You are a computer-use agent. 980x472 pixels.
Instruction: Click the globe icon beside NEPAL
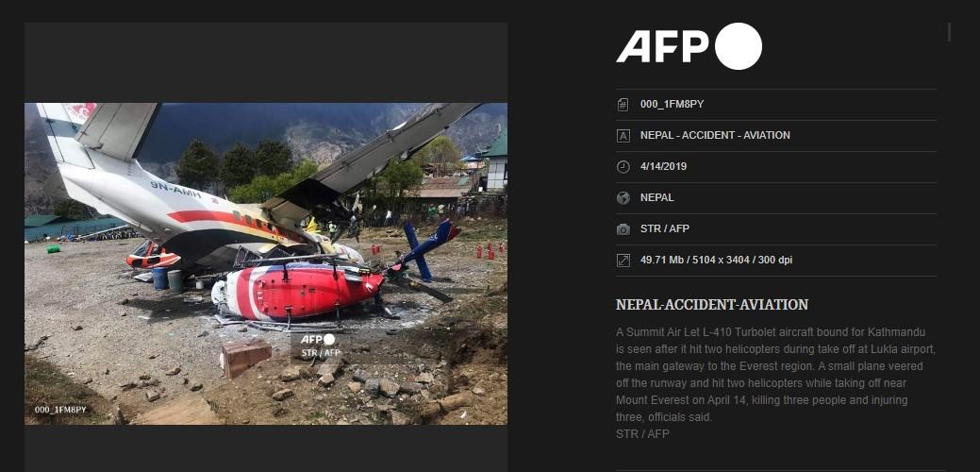click(x=623, y=197)
